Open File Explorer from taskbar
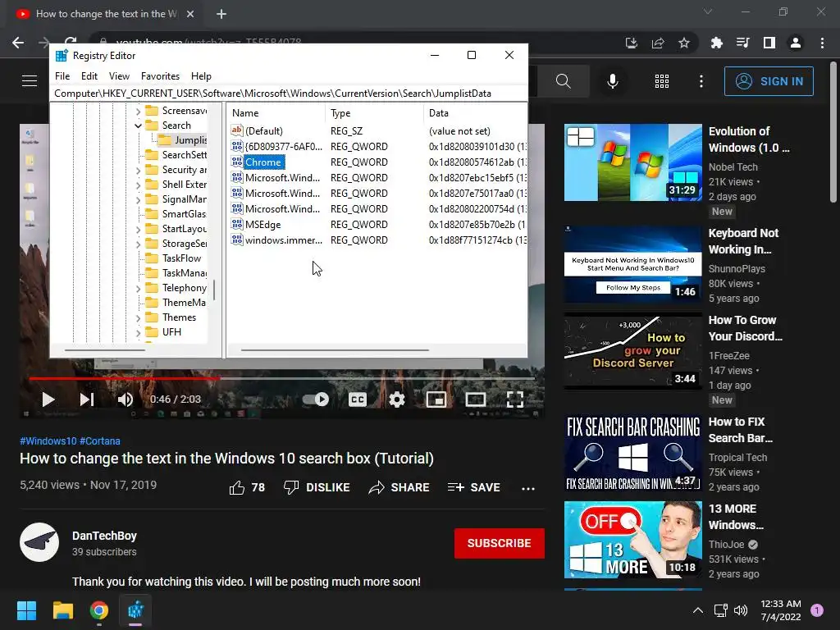Image resolution: width=840 pixels, height=630 pixels. tap(62, 610)
